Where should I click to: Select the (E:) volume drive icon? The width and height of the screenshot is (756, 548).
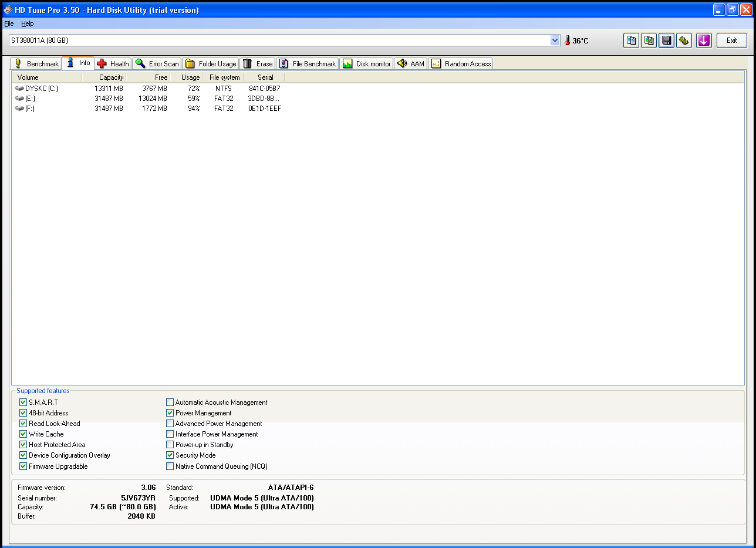[x=19, y=99]
